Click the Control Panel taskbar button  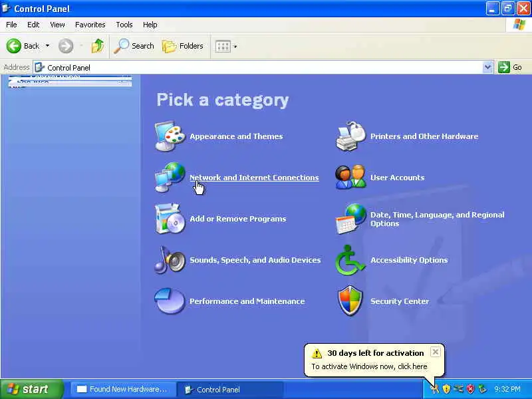pos(231,389)
